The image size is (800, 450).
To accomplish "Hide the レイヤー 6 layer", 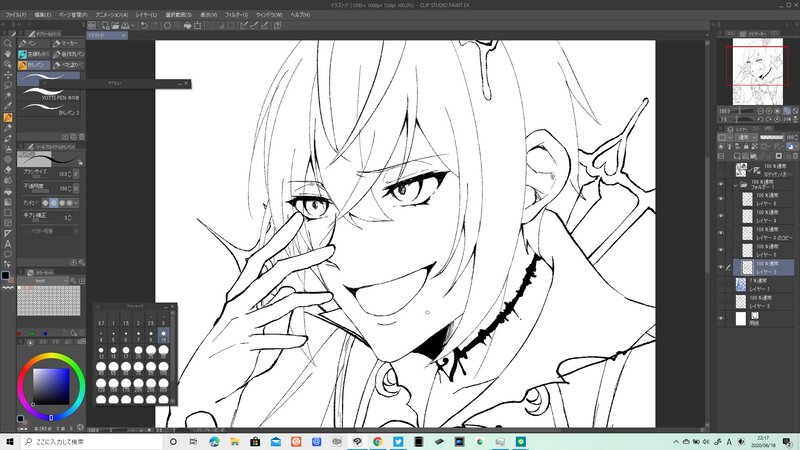I will [x=720, y=199].
